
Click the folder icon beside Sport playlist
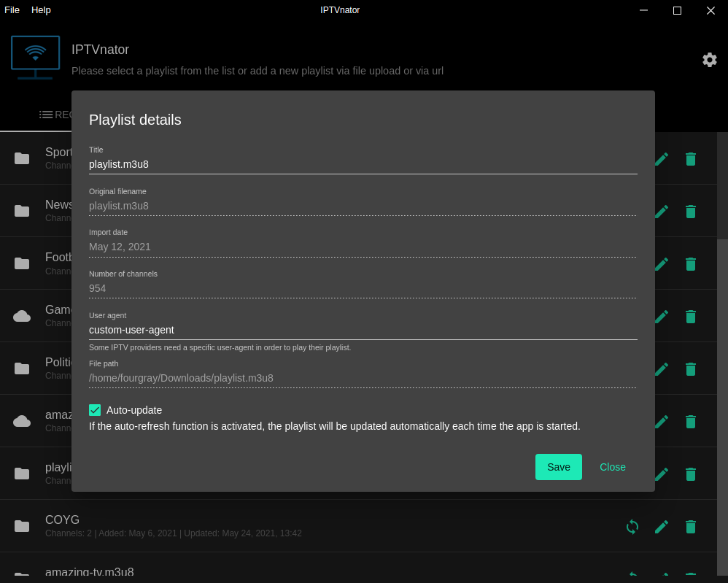click(21, 158)
